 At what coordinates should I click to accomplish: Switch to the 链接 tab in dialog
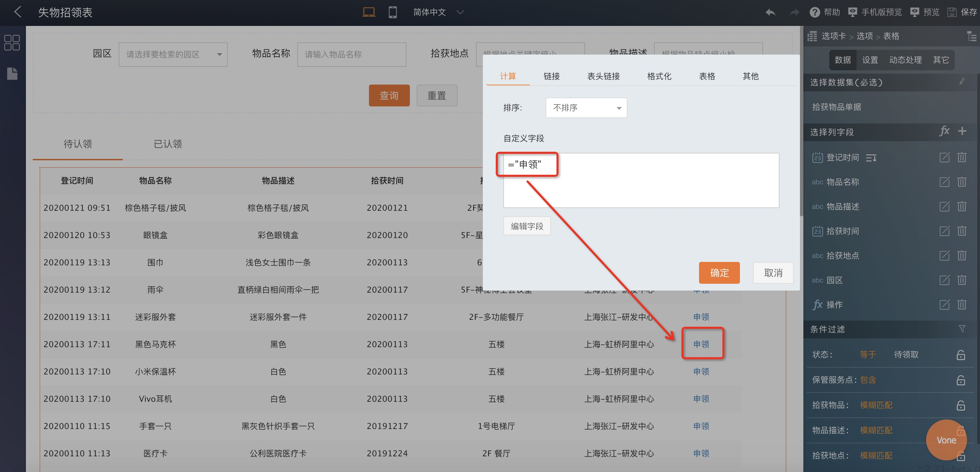[x=551, y=76]
